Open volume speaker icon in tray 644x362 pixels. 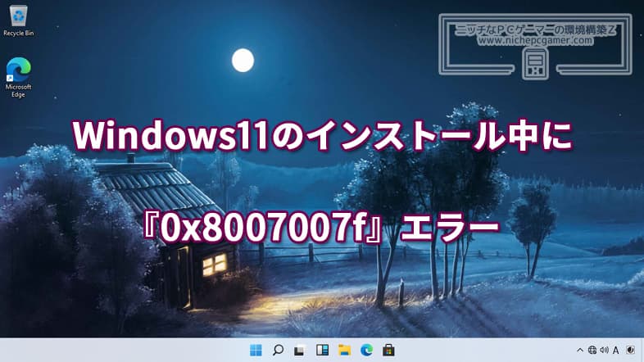click(604, 350)
